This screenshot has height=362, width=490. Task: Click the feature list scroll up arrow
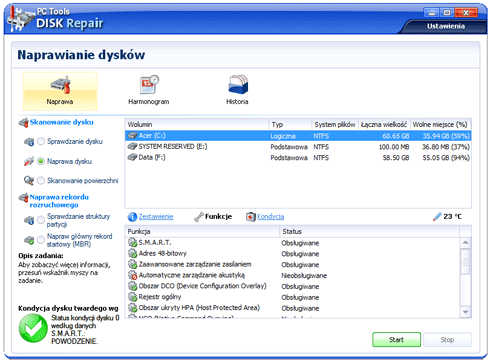(x=466, y=242)
